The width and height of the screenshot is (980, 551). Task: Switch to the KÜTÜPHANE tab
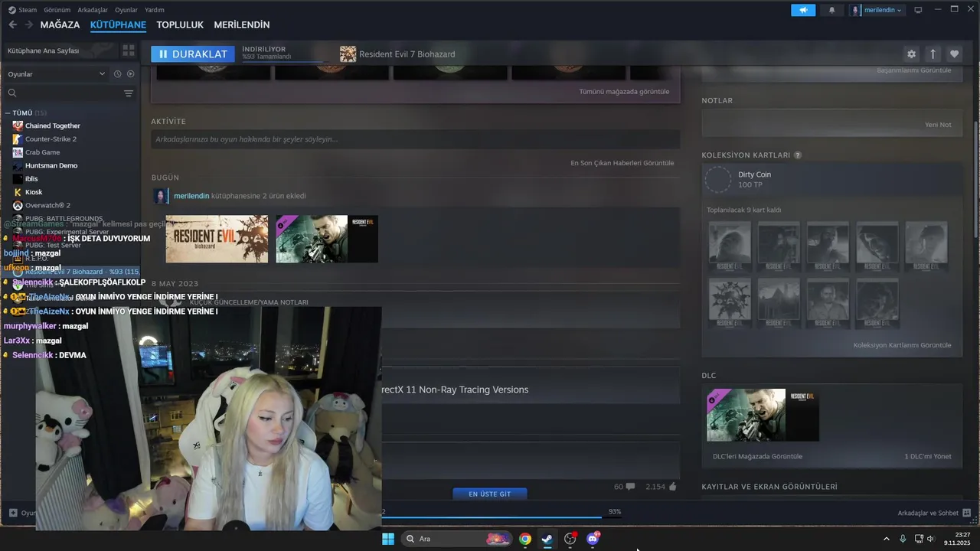click(118, 24)
